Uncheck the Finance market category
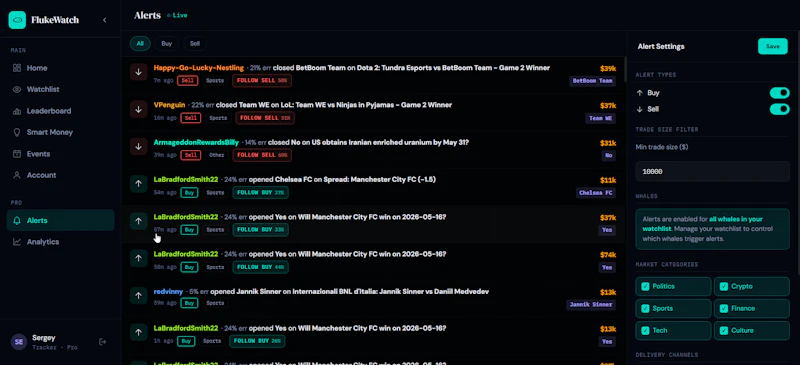Image resolution: width=800 pixels, height=365 pixels. pos(752,308)
